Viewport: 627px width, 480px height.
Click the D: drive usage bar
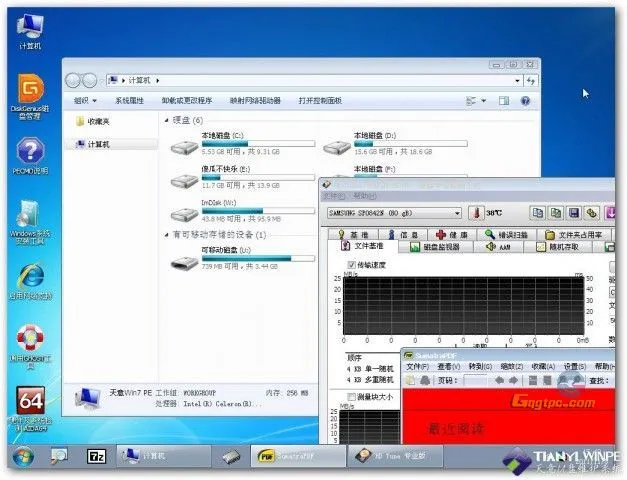(x=411, y=144)
